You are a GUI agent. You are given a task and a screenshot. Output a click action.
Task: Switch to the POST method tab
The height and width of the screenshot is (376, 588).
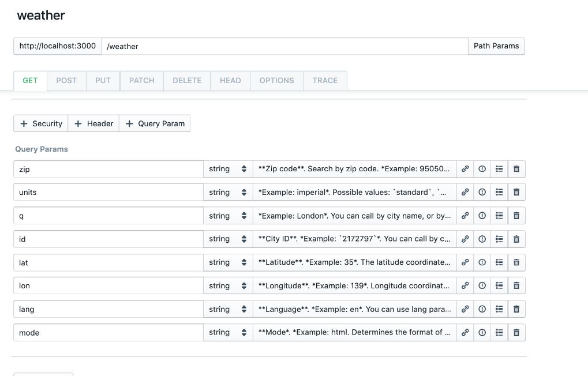pos(66,81)
